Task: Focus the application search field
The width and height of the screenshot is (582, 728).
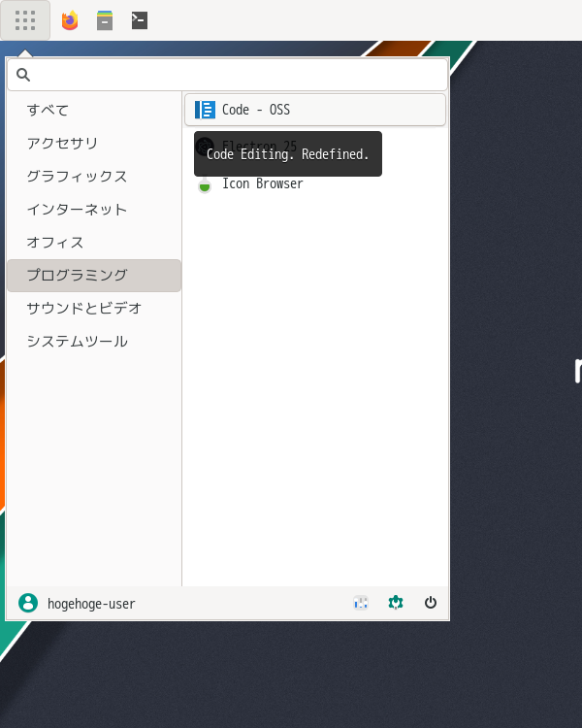Action: [x=227, y=75]
